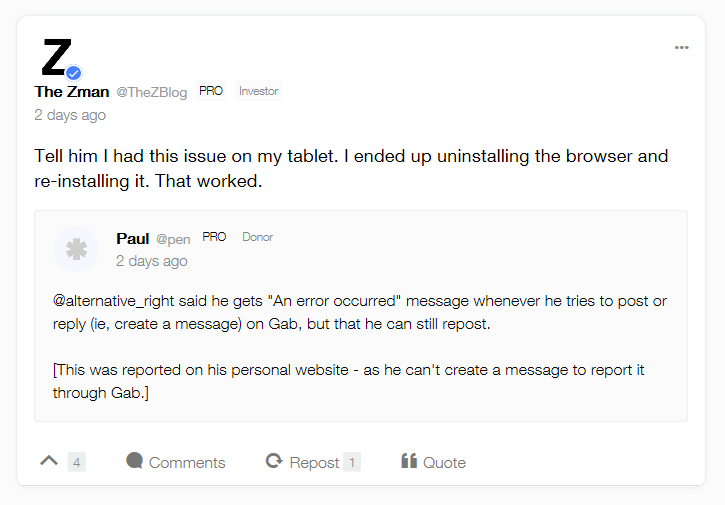Viewport: 725px width, 505px height.
Task: Click the Comments label
Action: (187, 462)
